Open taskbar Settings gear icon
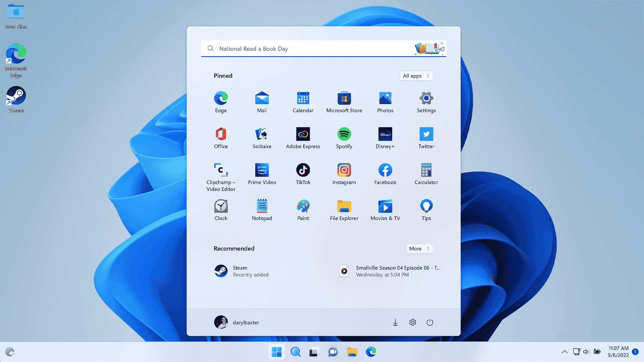Viewport: 644px width, 362px height. [413, 322]
